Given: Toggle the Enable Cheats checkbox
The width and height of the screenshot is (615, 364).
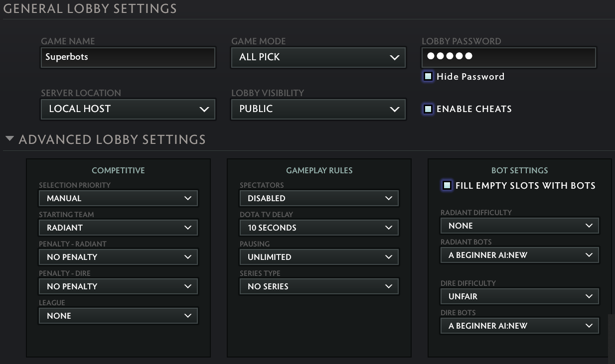Looking at the screenshot, I should 428,109.
